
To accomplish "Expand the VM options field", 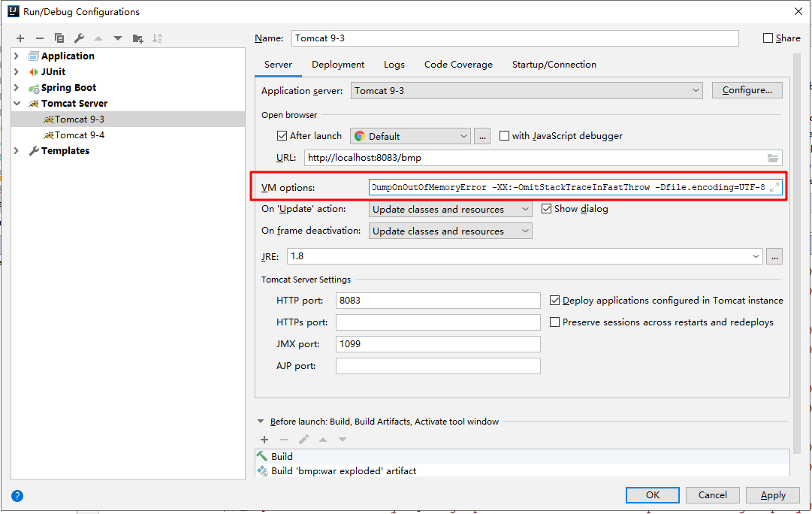I will [774, 187].
